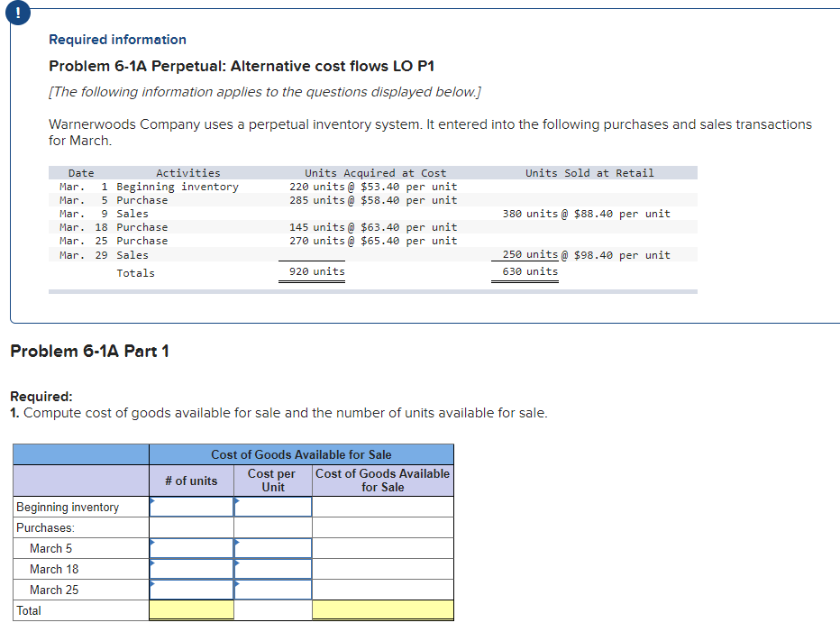Click the March 18 Cost per Unit field
Viewport: 840px width, 641px height.
(272, 568)
